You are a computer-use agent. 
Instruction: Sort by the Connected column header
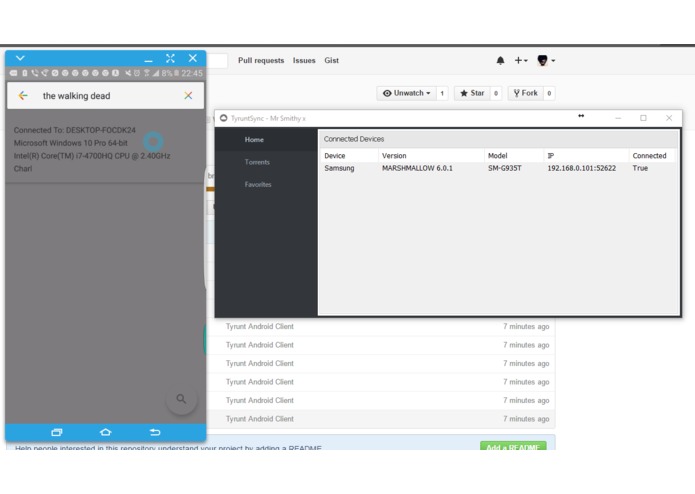coord(652,156)
